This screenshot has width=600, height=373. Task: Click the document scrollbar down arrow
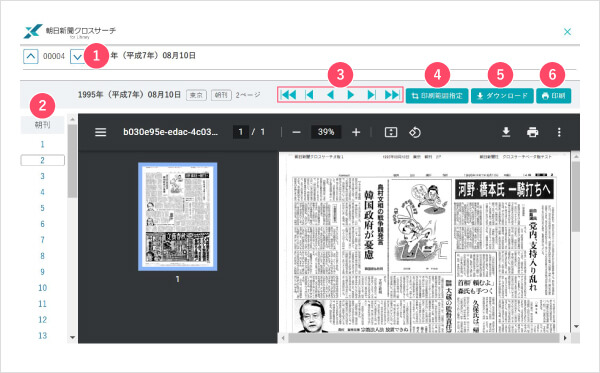coord(576,327)
